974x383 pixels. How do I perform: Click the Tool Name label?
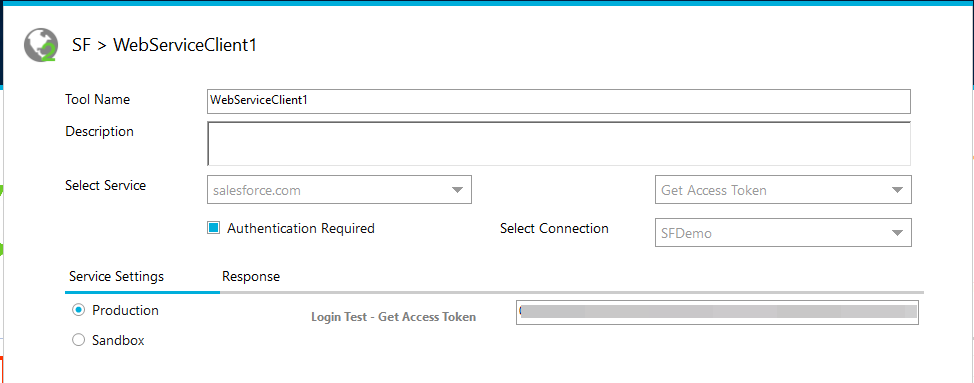coord(98,99)
